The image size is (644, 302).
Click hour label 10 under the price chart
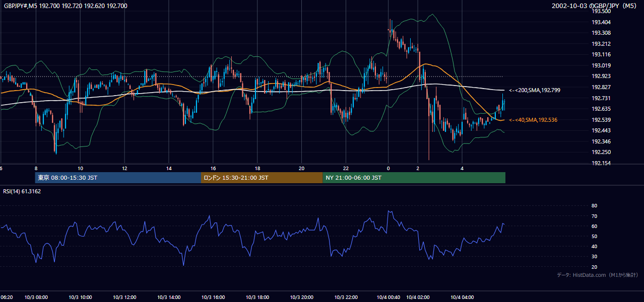(x=81, y=168)
